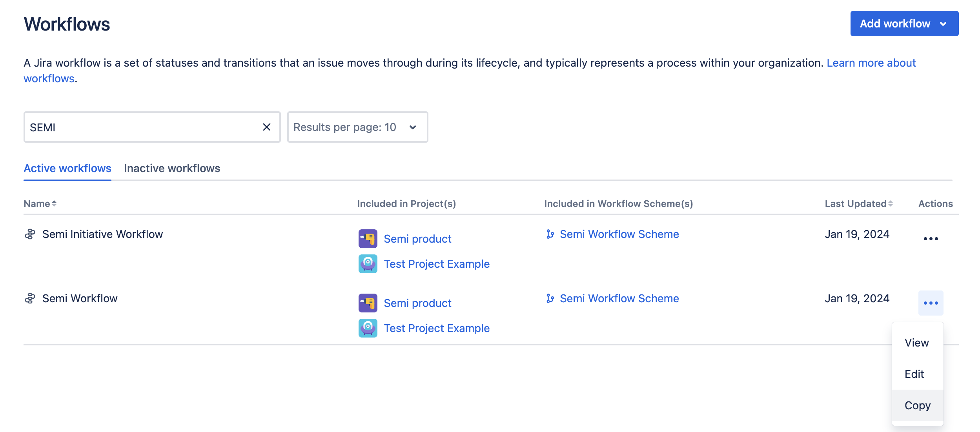Sort workflows by Name column
The image size is (980, 432).
pos(40,204)
